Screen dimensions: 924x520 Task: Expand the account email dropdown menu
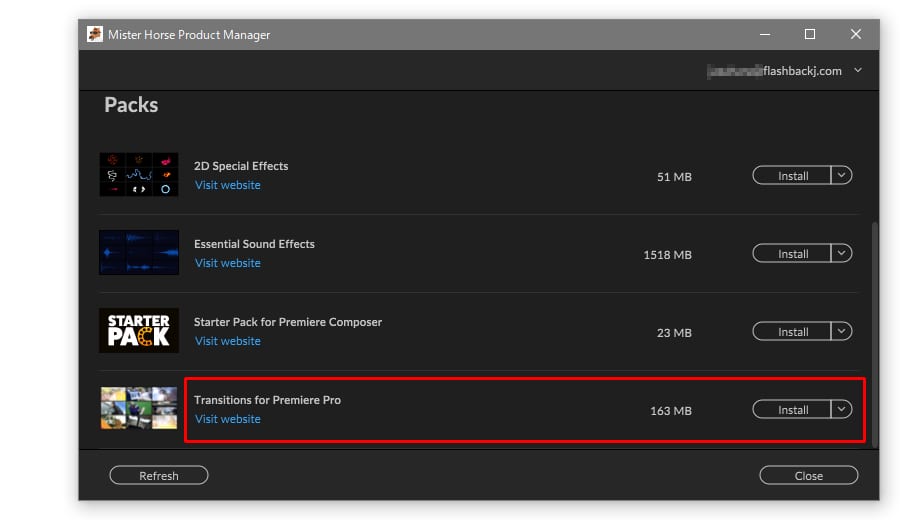pyautogui.click(x=858, y=71)
